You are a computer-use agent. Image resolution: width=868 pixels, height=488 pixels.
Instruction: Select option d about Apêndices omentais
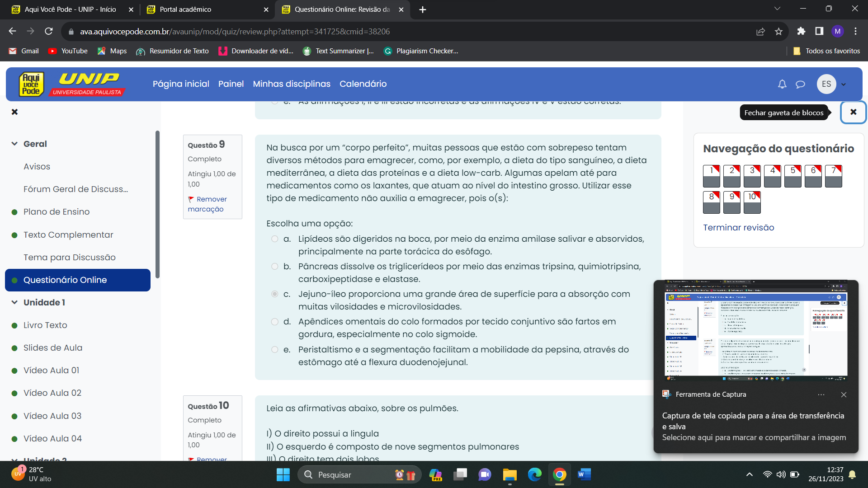click(274, 322)
